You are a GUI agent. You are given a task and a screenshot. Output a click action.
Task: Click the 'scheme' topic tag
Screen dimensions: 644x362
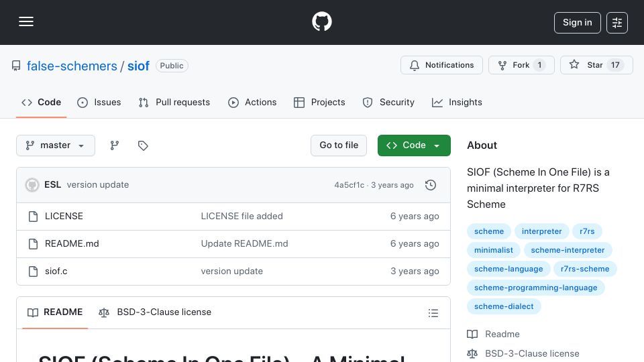(x=489, y=231)
